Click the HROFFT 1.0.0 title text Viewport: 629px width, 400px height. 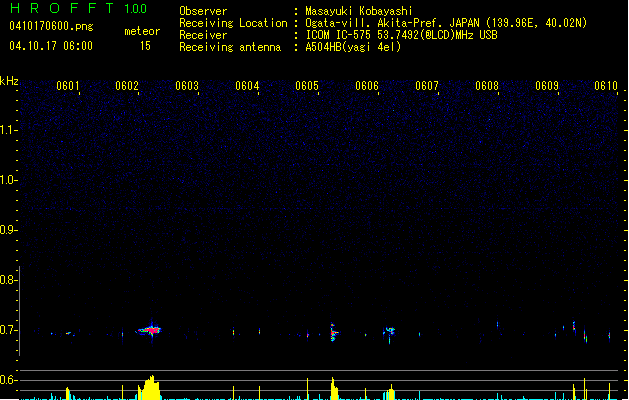(79, 8)
